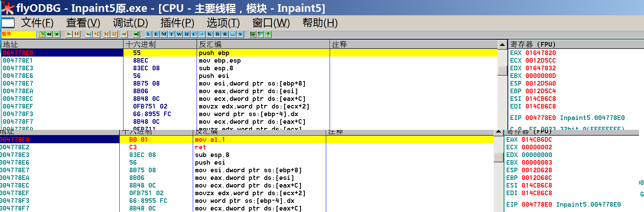The width and height of the screenshot is (644, 212).
Task: Click the Trace over toolbar icon
Action: (114, 34)
